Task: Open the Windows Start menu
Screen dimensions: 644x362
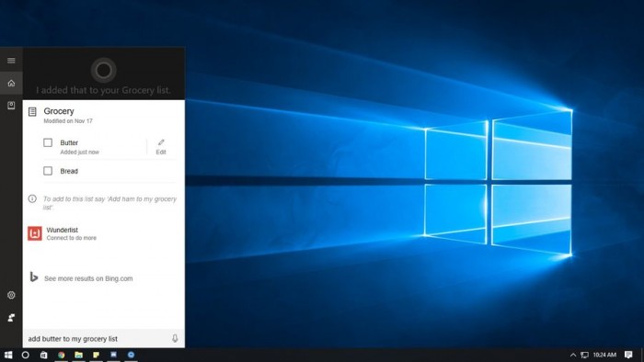Action: [x=7, y=355]
